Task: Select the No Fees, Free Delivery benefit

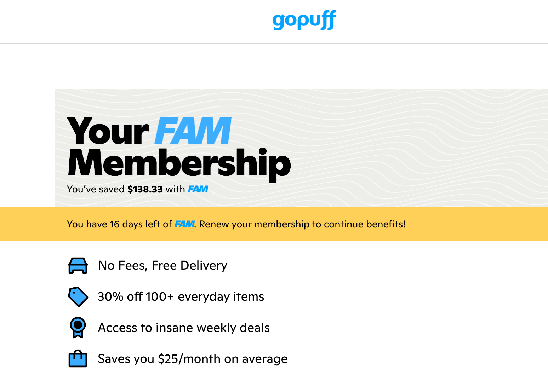Action: coord(162,265)
